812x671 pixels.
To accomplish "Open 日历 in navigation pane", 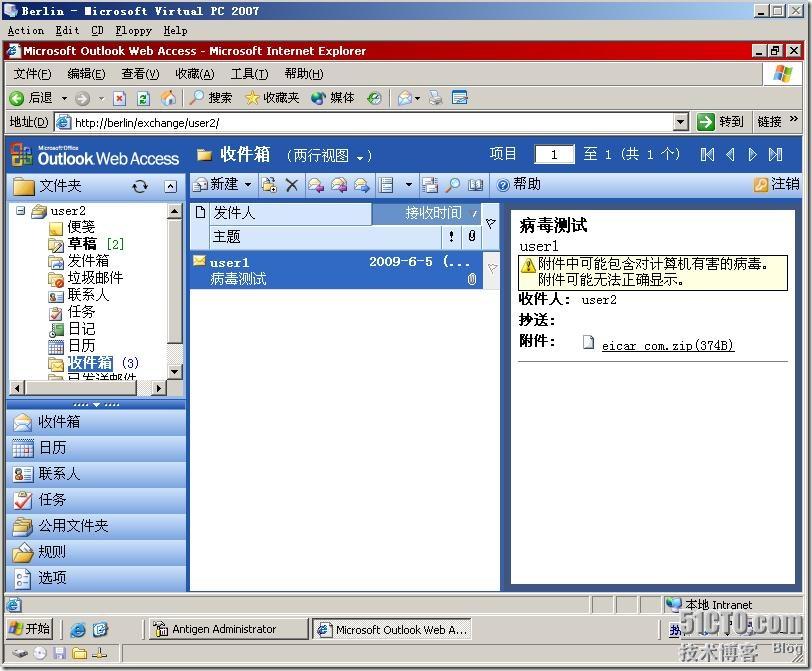I will coord(96,448).
